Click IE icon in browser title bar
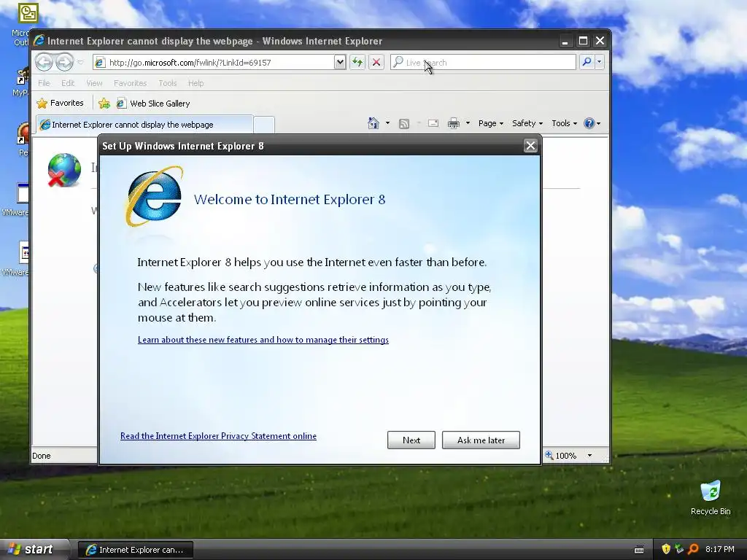The width and height of the screenshot is (747, 560). pyautogui.click(x=39, y=41)
